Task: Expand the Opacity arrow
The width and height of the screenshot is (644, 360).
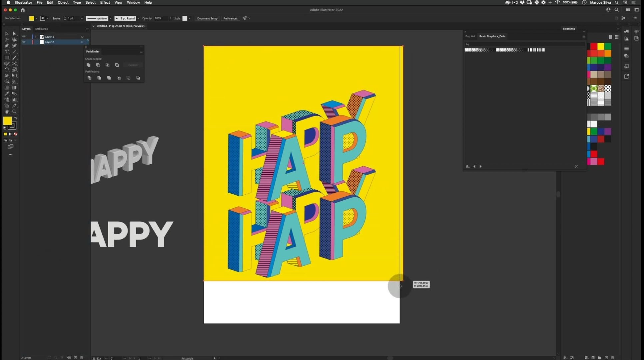Action: coord(171,18)
